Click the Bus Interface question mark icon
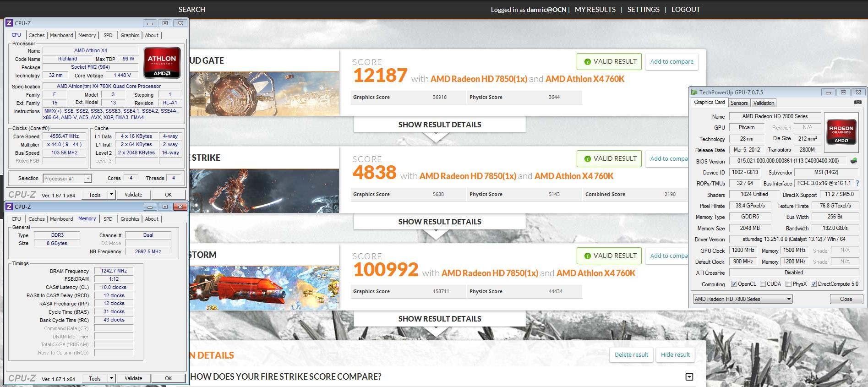868x387 pixels. (857, 183)
